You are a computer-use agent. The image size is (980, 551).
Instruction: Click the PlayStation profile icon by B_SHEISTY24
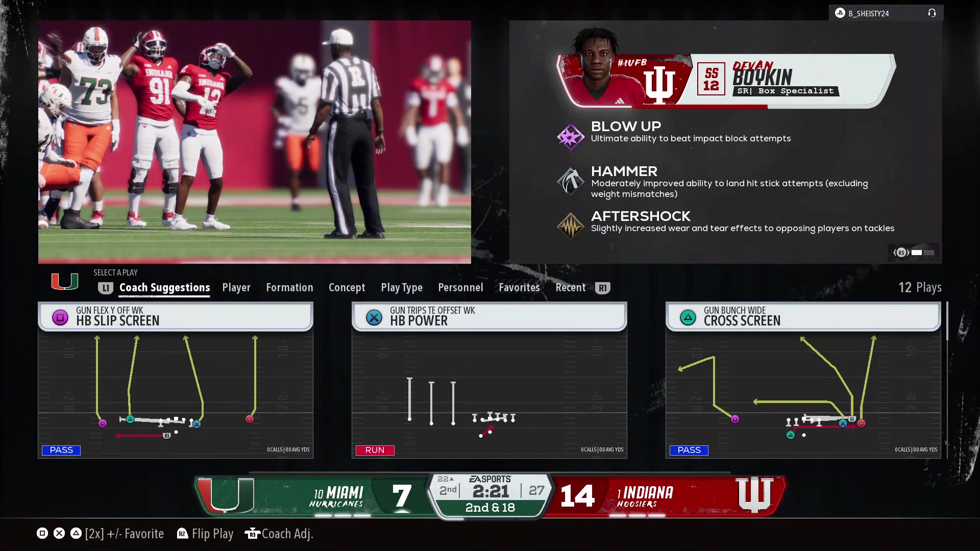[840, 13]
